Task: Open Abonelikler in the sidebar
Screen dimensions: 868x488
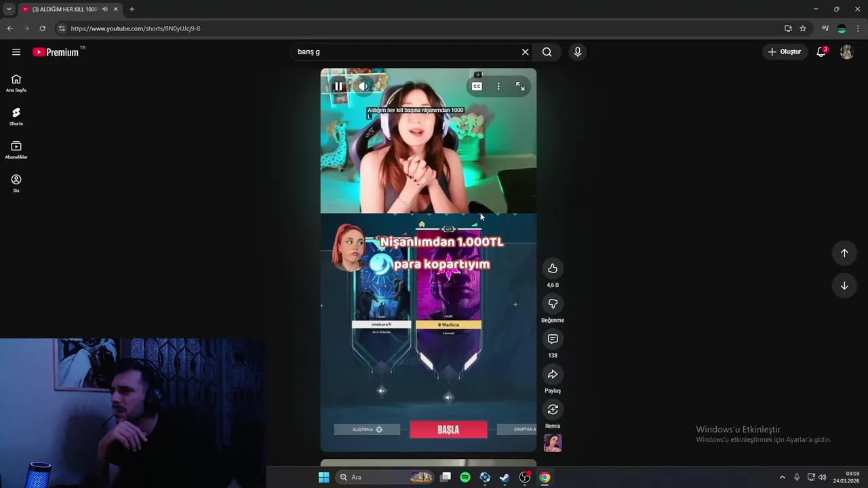Action: coord(16,150)
